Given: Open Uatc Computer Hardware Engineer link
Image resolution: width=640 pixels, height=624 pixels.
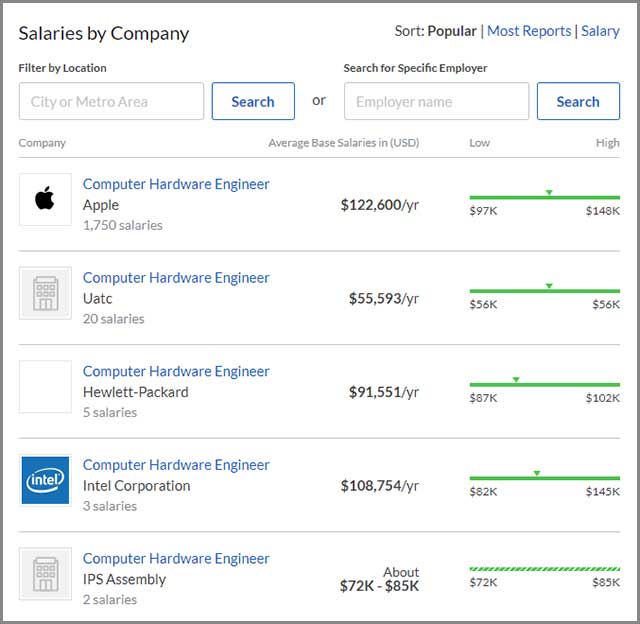Looking at the screenshot, I should tap(176, 278).
